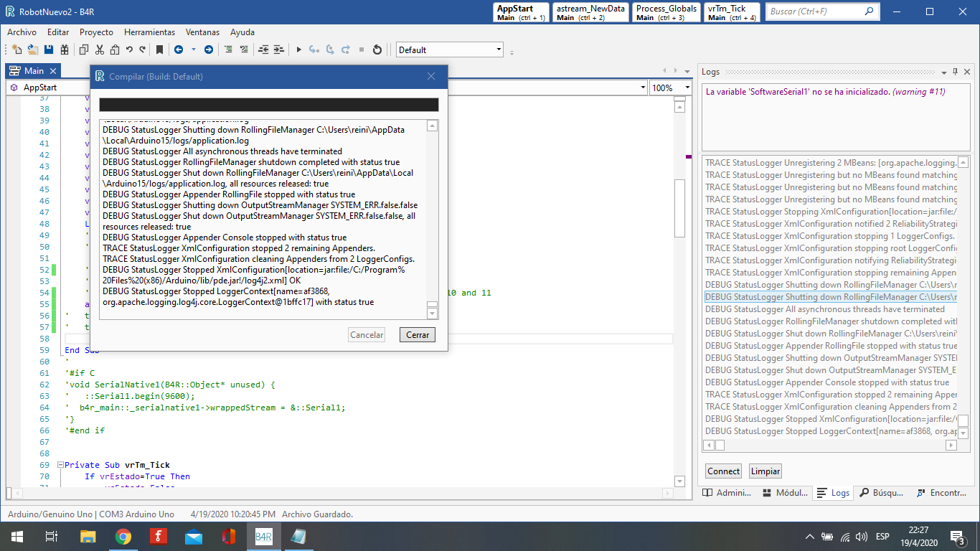Switch to the Administrador panel tab
Screen dimensions: 980x551
727,493
